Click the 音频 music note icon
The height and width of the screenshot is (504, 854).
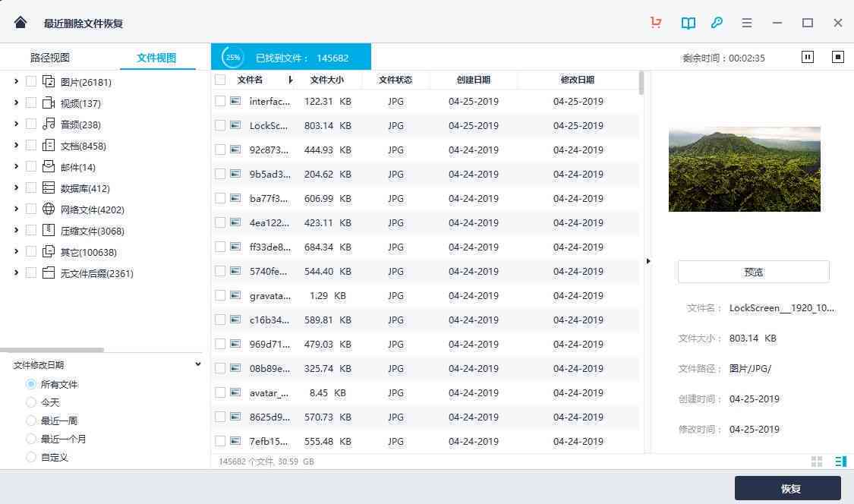[49, 124]
